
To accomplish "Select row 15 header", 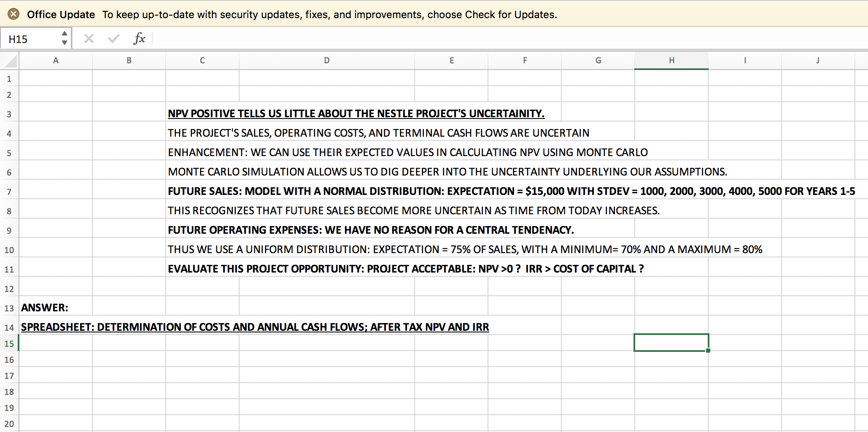I will [9, 343].
